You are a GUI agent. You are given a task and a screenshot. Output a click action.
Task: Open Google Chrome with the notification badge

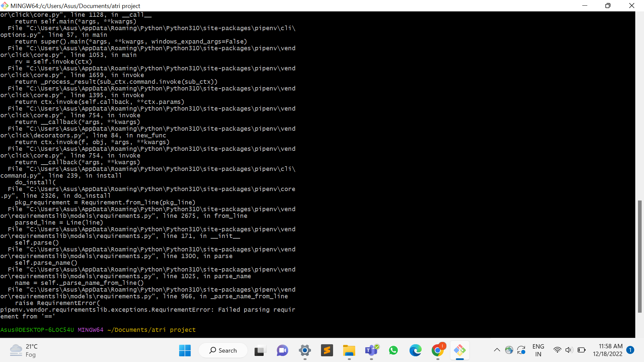click(438, 350)
